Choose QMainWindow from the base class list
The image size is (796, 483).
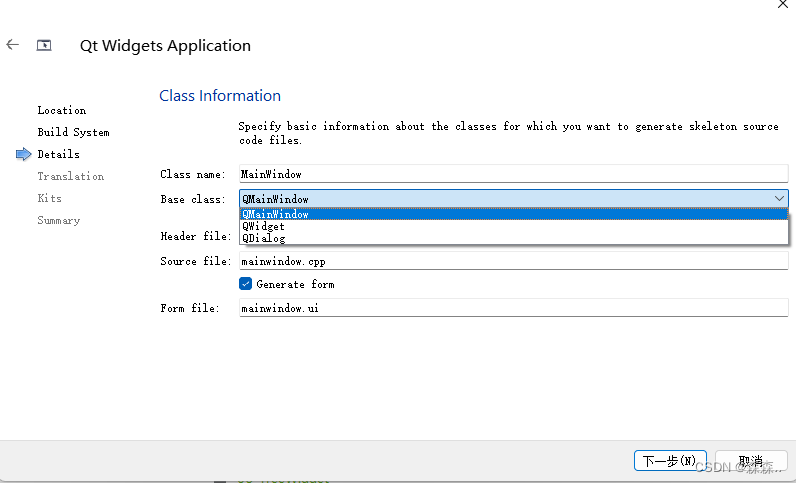click(x=514, y=214)
